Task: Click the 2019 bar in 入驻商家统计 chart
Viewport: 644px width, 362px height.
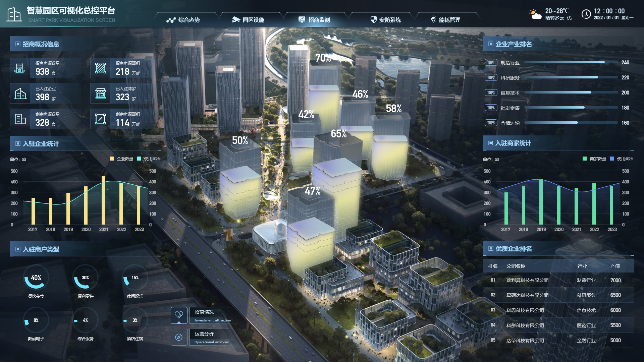Action: (x=541, y=202)
